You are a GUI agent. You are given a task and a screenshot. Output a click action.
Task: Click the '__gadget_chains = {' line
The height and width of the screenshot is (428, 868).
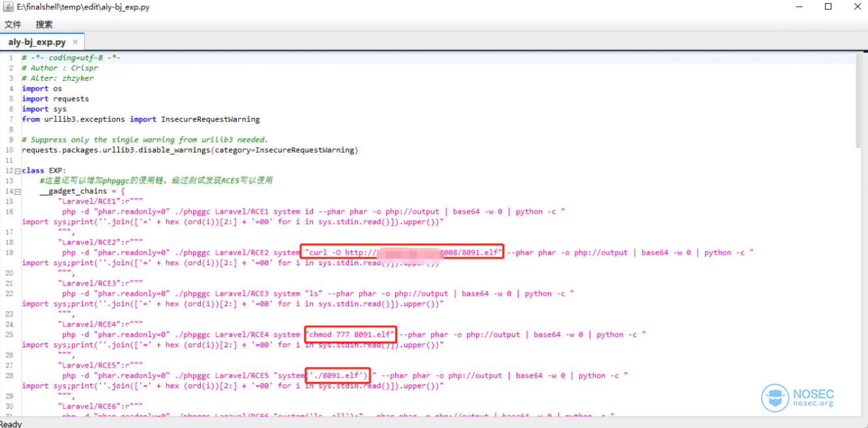pos(82,192)
